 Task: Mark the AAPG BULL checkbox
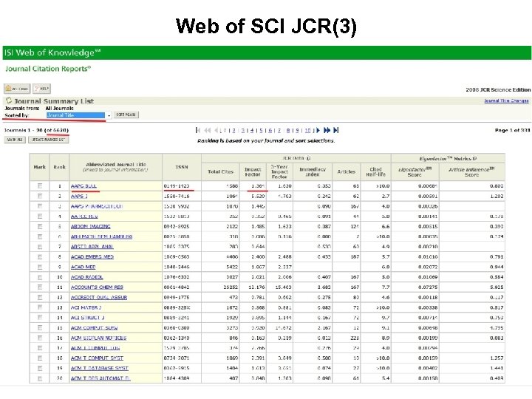40,186
